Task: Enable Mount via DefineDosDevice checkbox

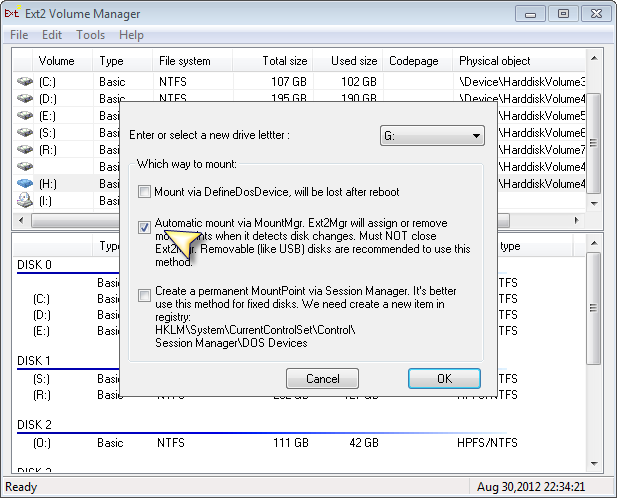Action: pyautogui.click(x=144, y=192)
